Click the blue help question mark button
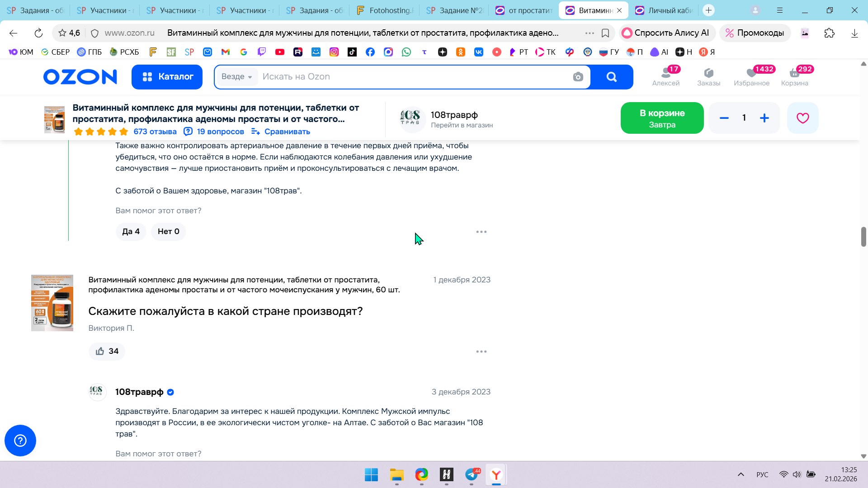868x488 pixels. point(20,441)
